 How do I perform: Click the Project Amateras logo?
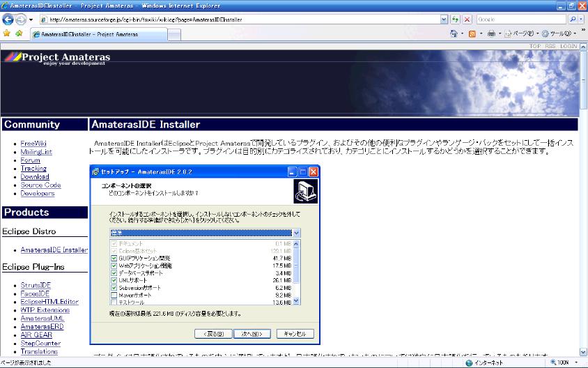click(57, 59)
